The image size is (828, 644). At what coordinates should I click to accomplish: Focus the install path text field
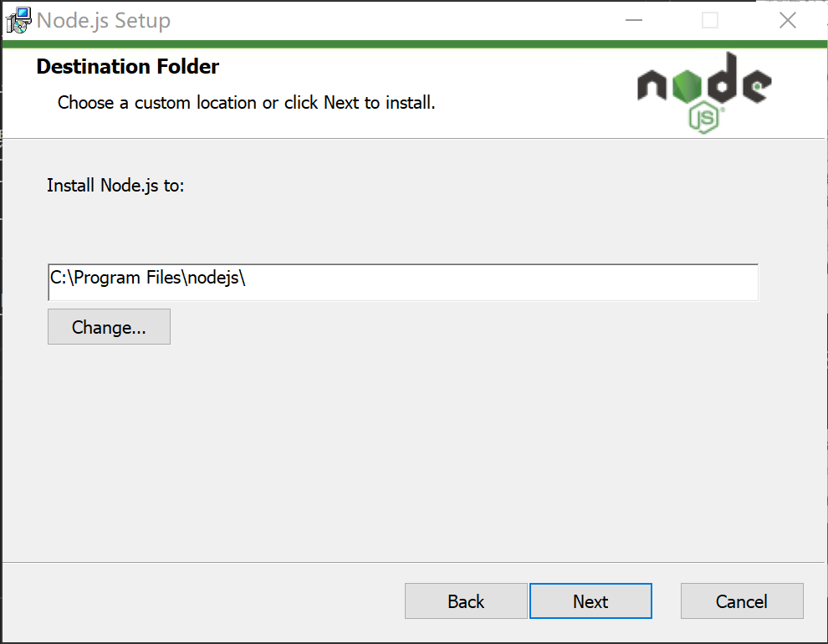point(403,283)
